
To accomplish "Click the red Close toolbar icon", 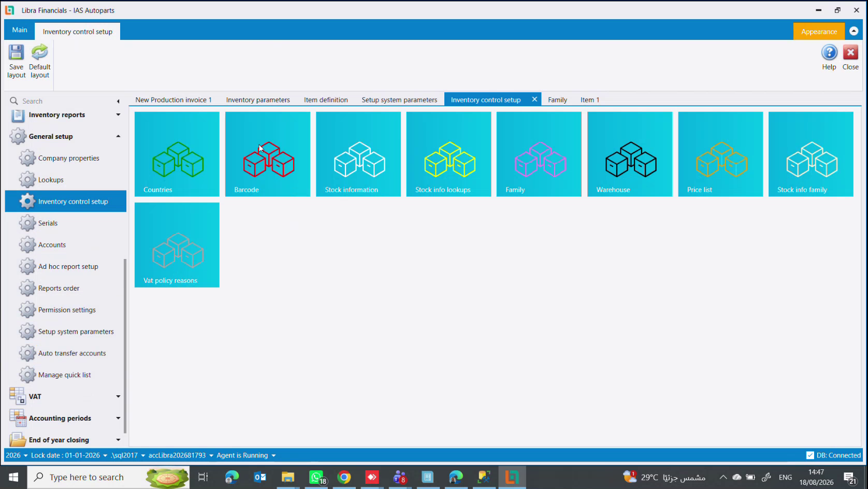I will (850, 52).
